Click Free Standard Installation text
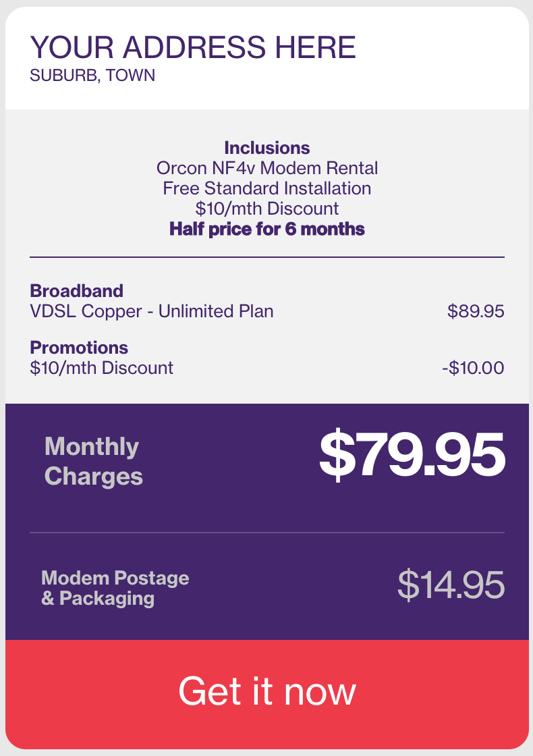Screen dimensions: 533x756 click(267, 188)
